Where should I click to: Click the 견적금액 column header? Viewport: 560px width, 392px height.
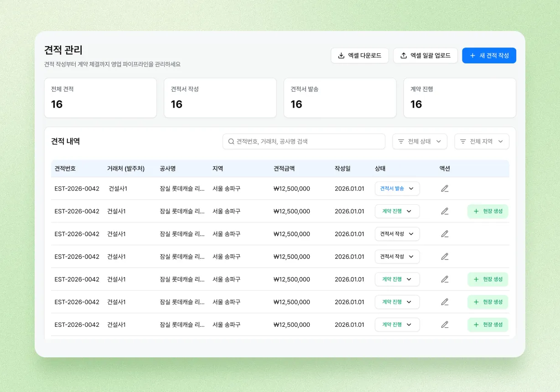click(x=284, y=168)
